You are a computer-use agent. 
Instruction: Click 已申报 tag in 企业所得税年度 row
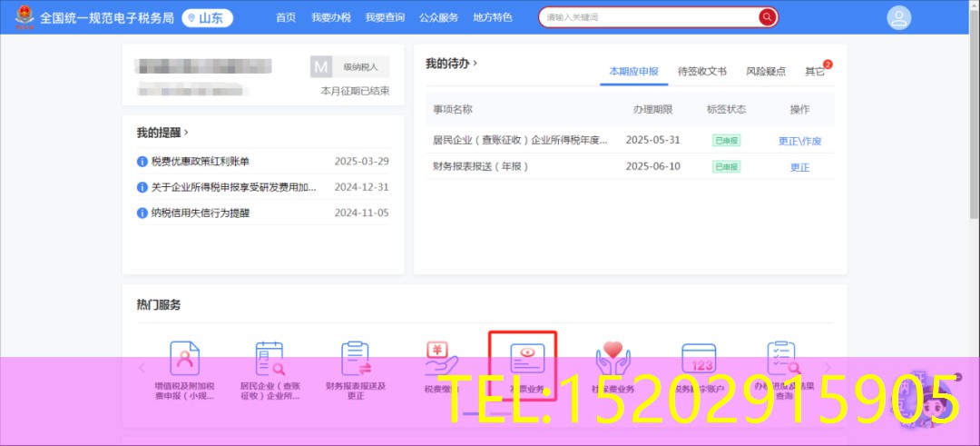[x=726, y=140]
